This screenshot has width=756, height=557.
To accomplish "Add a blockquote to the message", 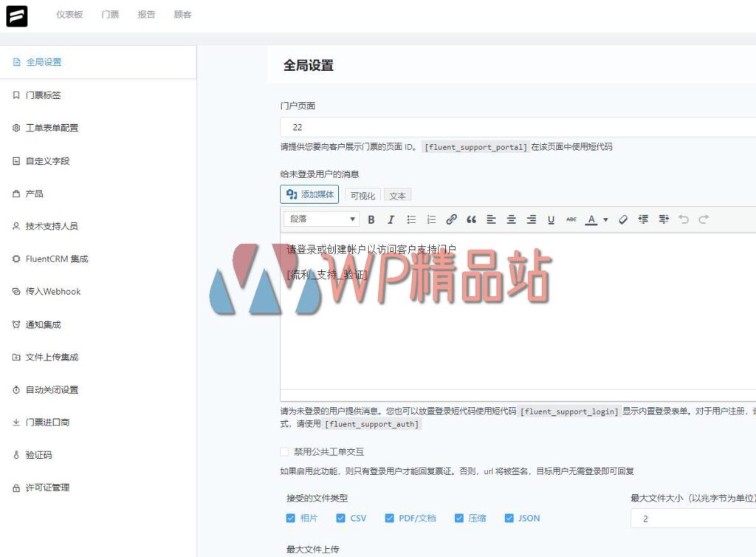I will point(472,219).
